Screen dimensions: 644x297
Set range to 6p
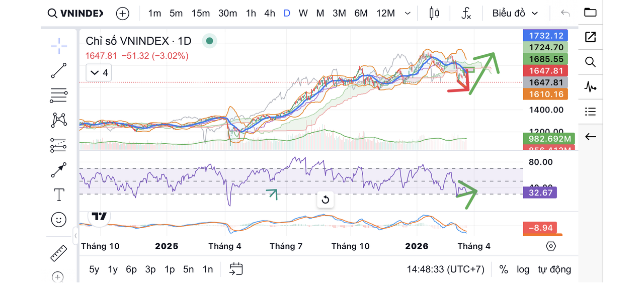pos(131,269)
